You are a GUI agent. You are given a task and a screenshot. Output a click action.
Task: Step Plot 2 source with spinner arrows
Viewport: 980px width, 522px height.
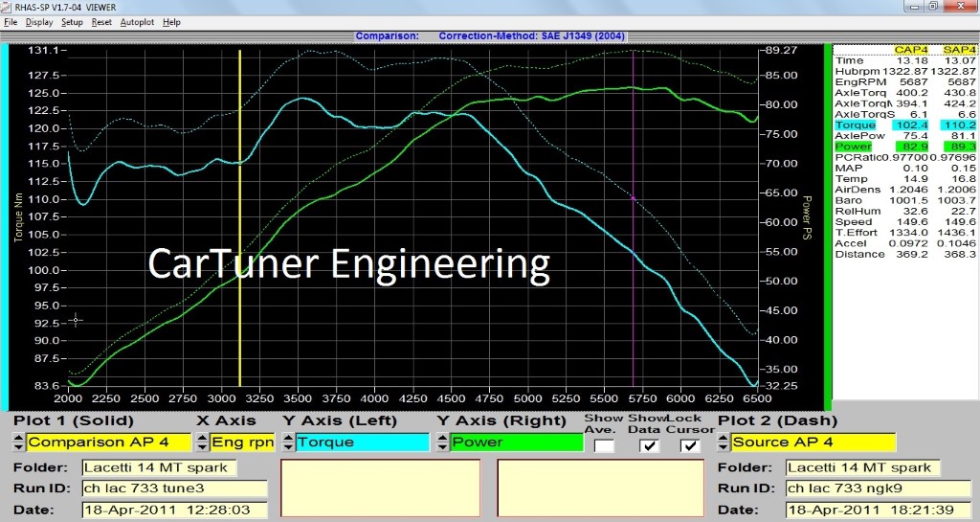tap(724, 443)
